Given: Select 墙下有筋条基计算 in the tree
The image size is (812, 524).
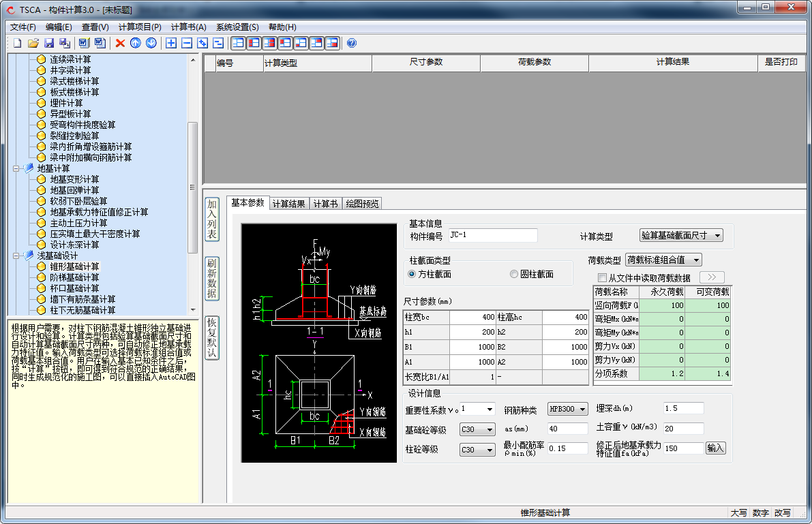Looking at the screenshot, I should [83, 299].
